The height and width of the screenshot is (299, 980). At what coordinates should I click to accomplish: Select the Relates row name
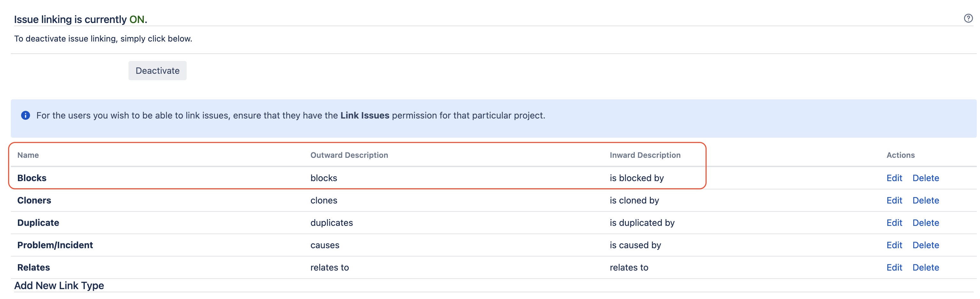[34, 267]
